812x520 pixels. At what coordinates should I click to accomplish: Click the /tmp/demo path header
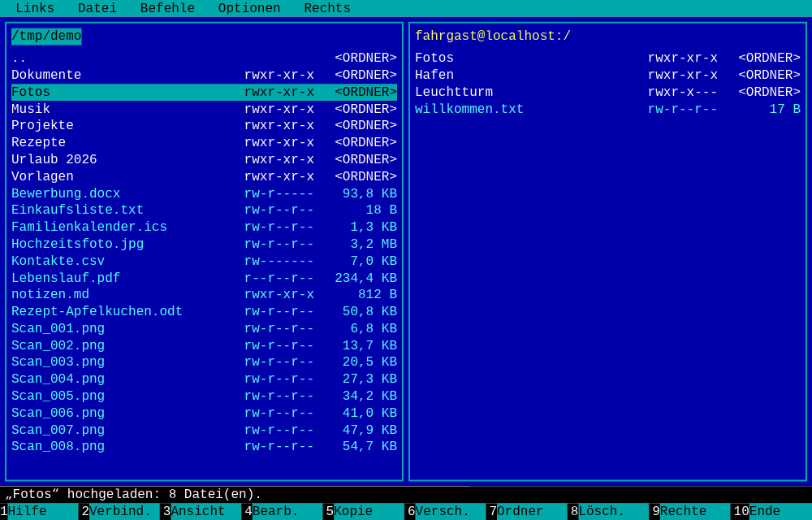(x=46, y=37)
